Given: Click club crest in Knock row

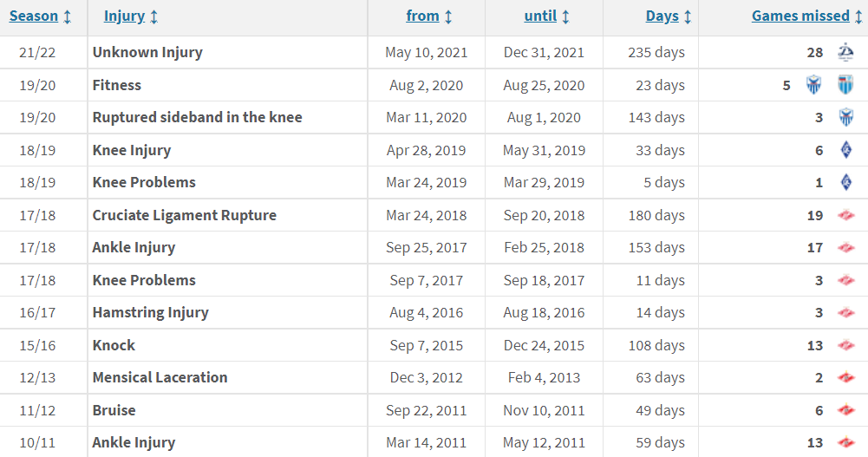Looking at the screenshot, I should pyautogui.click(x=845, y=345).
